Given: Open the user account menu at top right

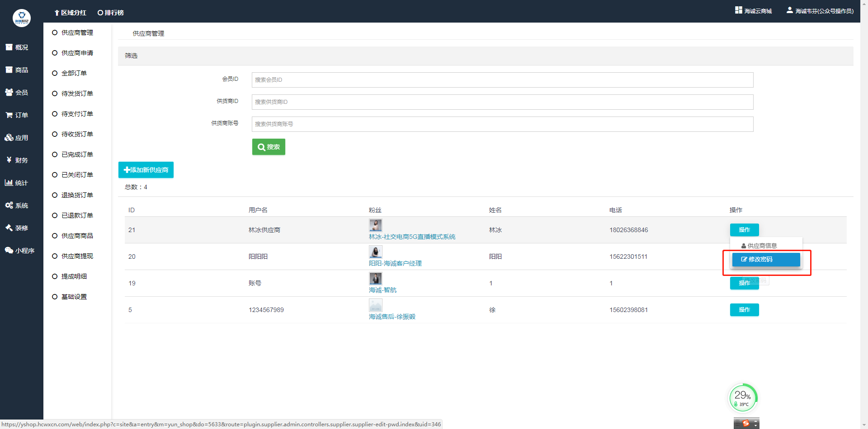Looking at the screenshot, I should click(x=820, y=11).
